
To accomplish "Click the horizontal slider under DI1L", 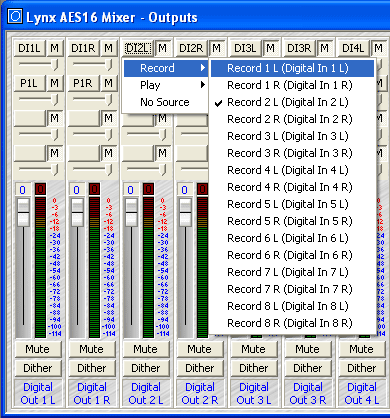I will (x=39, y=64).
